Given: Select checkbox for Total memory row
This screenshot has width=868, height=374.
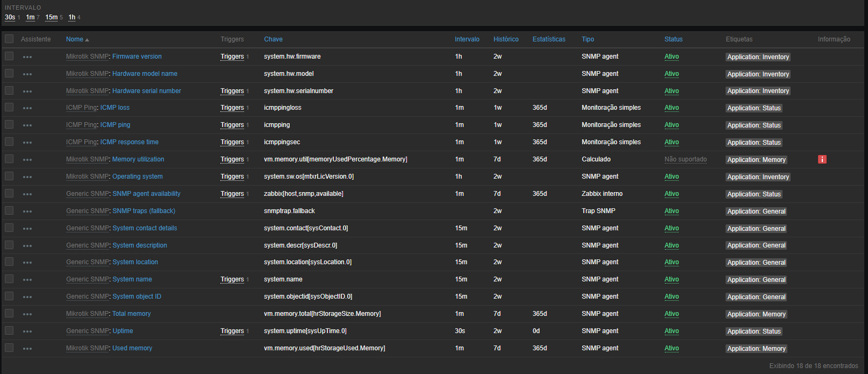Looking at the screenshot, I should (9, 313).
